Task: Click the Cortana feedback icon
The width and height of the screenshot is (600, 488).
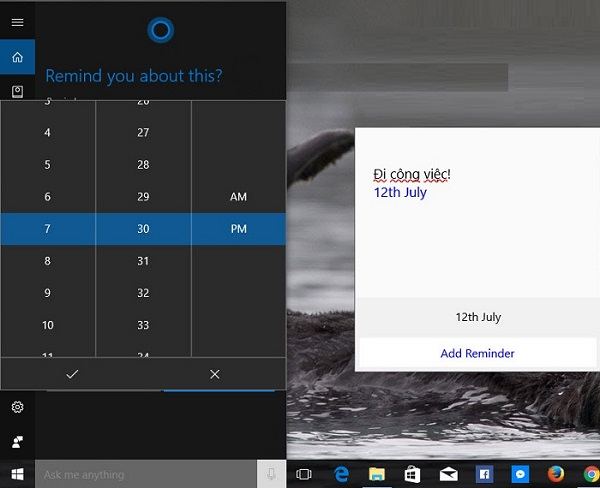Action: tap(17, 441)
